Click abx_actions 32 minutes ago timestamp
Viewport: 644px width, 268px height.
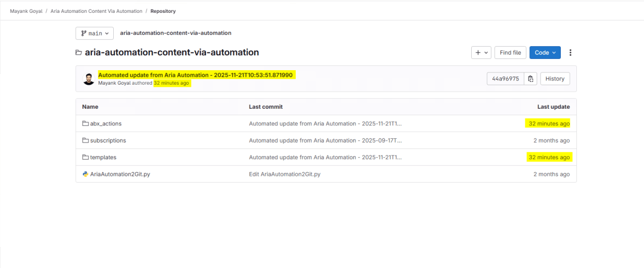pyautogui.click(x=549, y=123)
